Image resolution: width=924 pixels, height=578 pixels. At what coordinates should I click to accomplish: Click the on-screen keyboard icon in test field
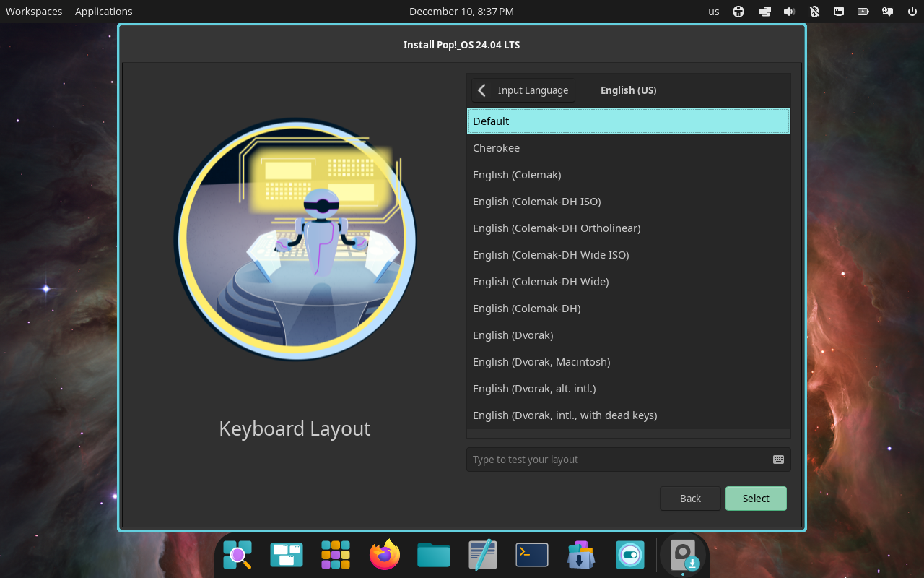777,459
